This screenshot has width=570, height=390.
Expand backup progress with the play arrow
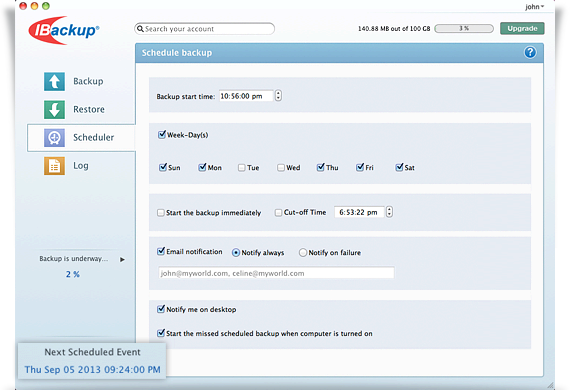point(123,260)
